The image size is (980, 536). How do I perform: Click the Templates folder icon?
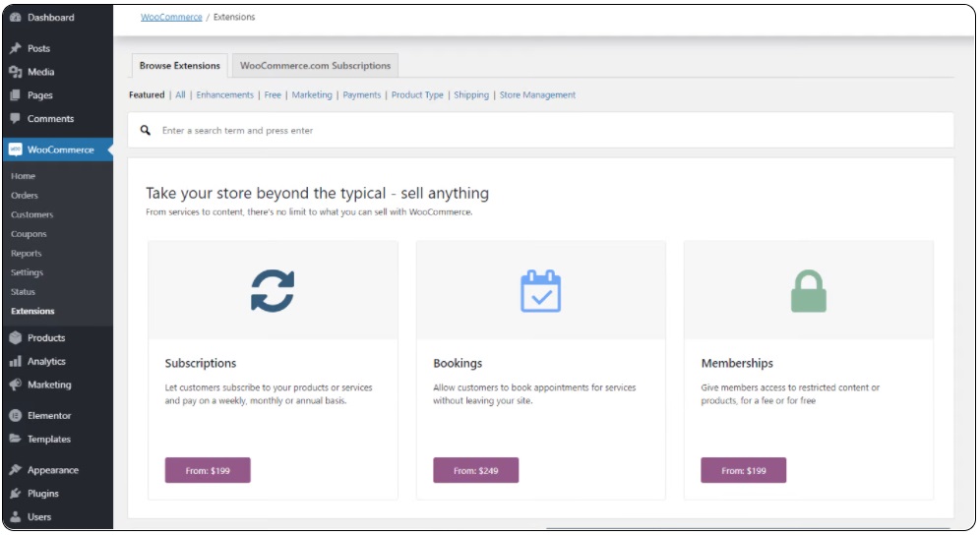[16, 440]
